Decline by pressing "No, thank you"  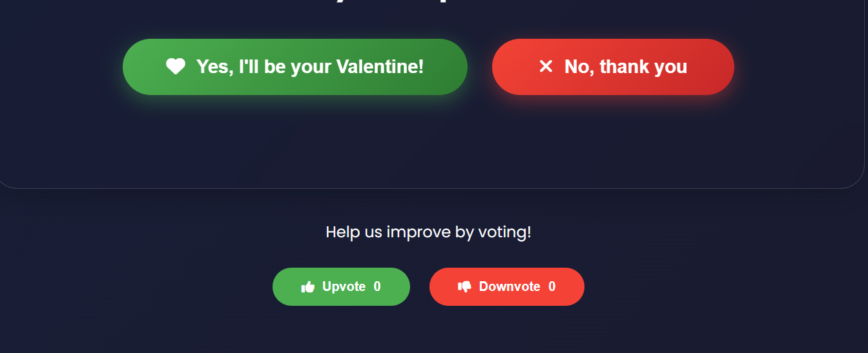(x=612, y=67)
